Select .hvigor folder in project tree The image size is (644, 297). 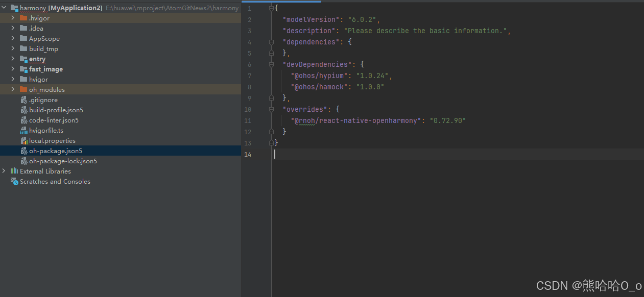[x=39, y=18]
